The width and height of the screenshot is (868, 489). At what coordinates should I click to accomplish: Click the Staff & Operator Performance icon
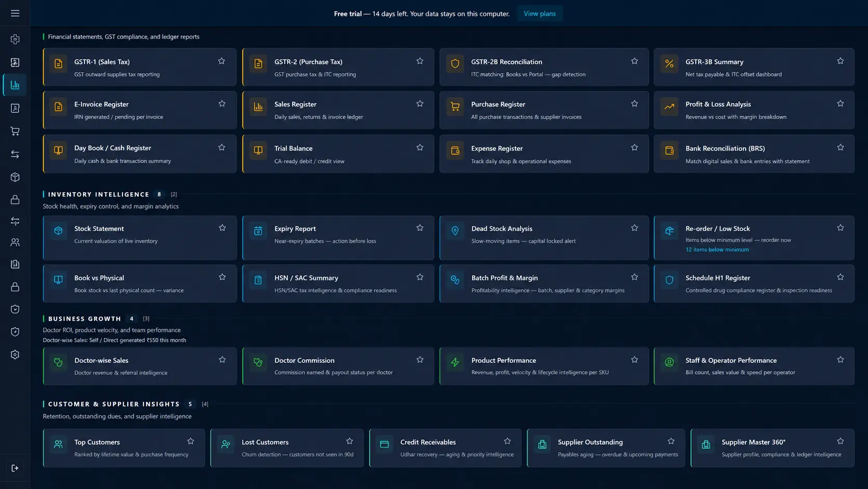coord(669,362)
